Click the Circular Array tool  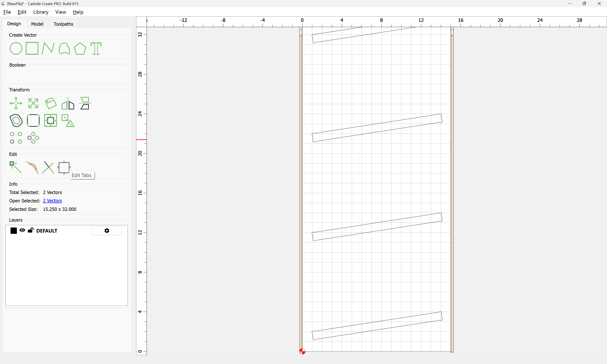[x=33, y=138]
